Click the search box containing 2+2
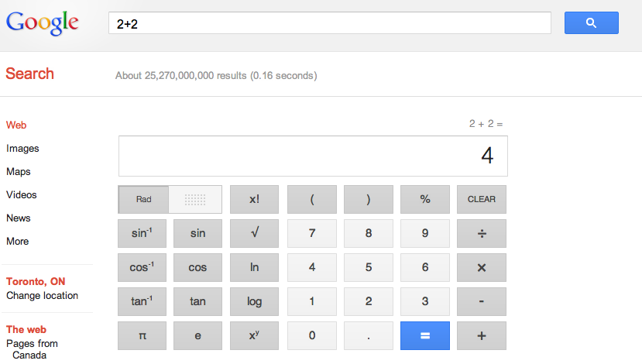The height and width of the screenshot is (364, 642). [329, 23]
